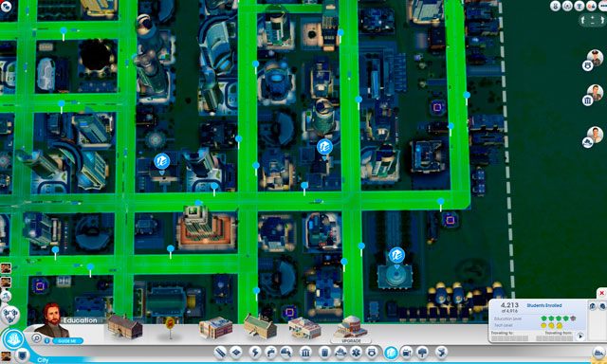
Task: Select the University thumbnail labeled Upgrade
Action: (x=351, y=327)
